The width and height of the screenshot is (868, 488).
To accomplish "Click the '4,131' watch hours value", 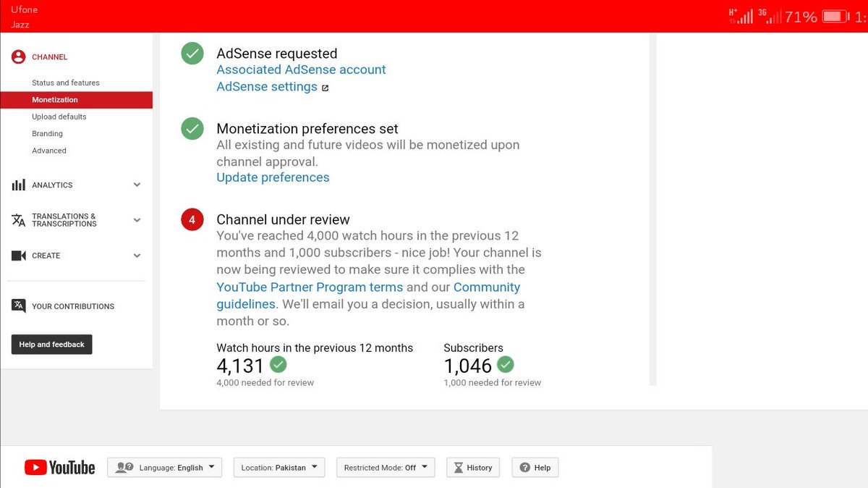I will tap(241, 366).
